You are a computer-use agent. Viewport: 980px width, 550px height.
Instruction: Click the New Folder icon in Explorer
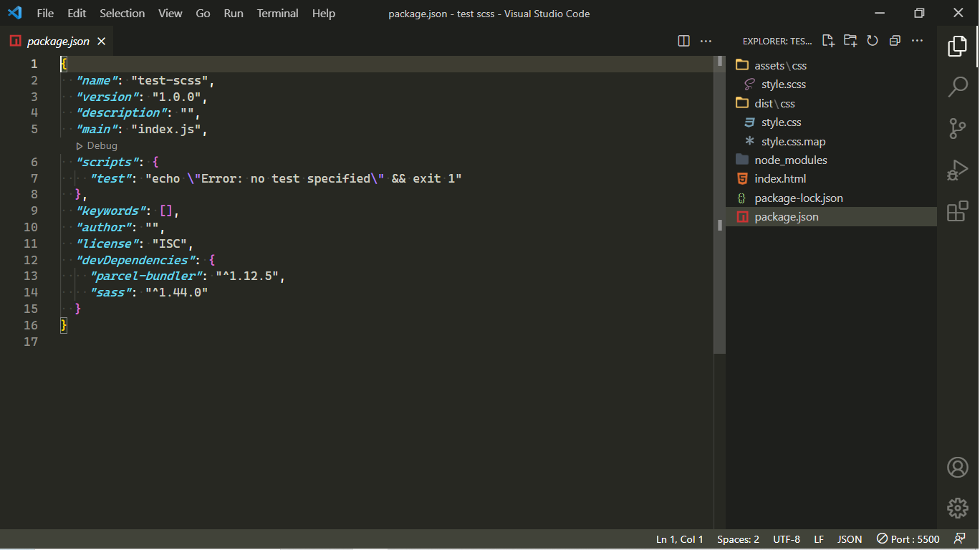click(x=850, y=41)
